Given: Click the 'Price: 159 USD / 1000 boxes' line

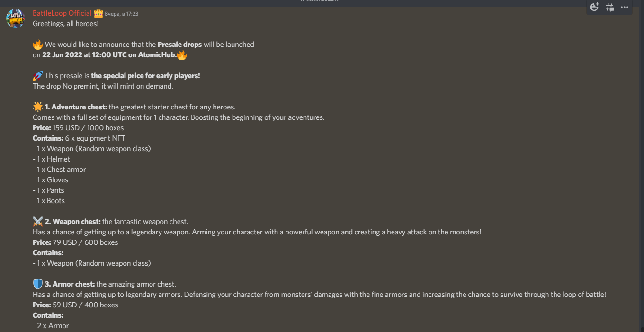Looking at the screenshot, I should pos(78,128).
